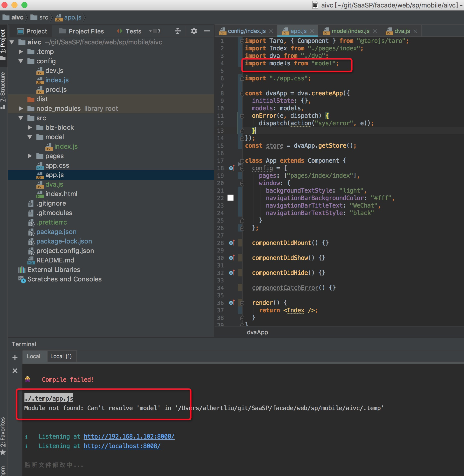
Task: Fold the onError method at line 11
Action: tap(242, 116)
